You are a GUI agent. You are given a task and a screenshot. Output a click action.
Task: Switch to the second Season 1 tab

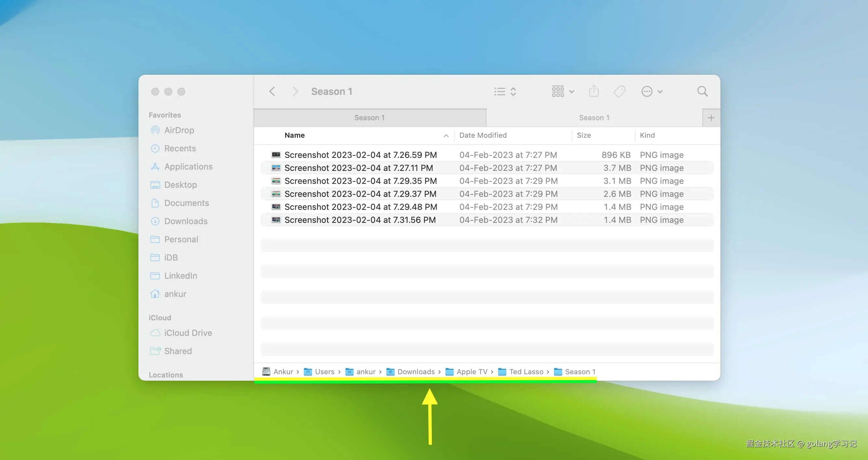pyautogui.click(x=594, y=118)
